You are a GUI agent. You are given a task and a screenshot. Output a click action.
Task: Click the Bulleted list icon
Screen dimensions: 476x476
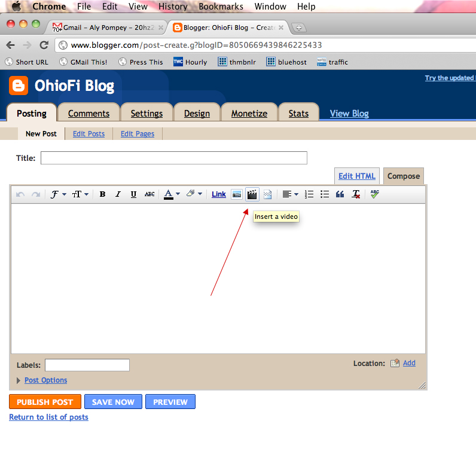click(x=325, y=194)
